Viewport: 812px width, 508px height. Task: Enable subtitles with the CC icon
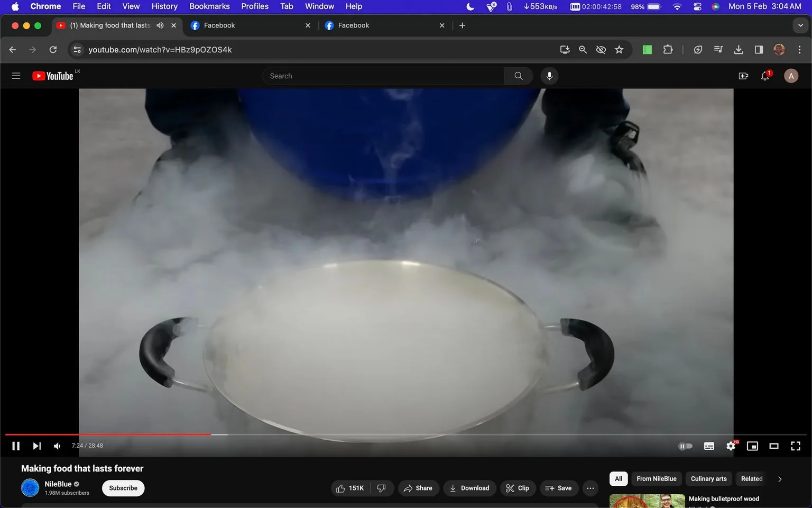[x=709, y=446]
